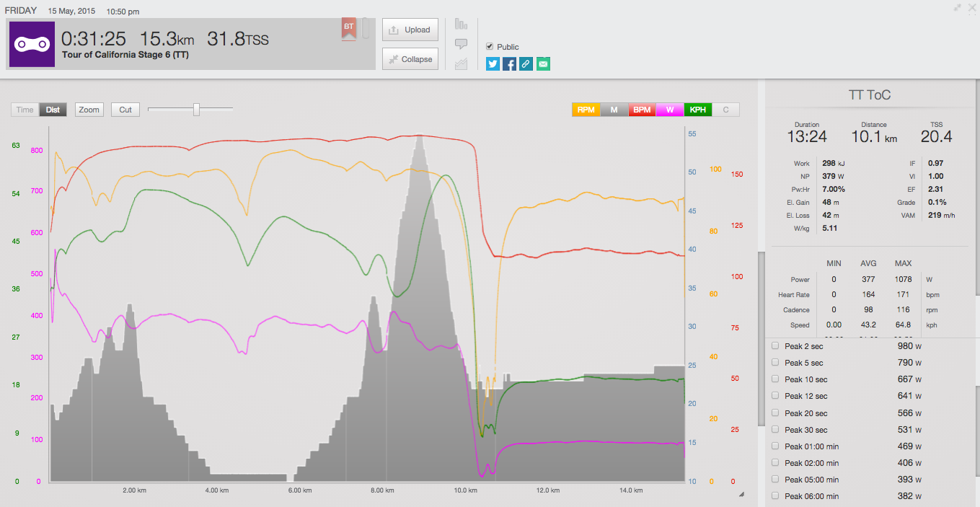This screenshot has width=980, height=507.
Task: Click the max cadence 116 cell
Action: (x=903, y=309)
